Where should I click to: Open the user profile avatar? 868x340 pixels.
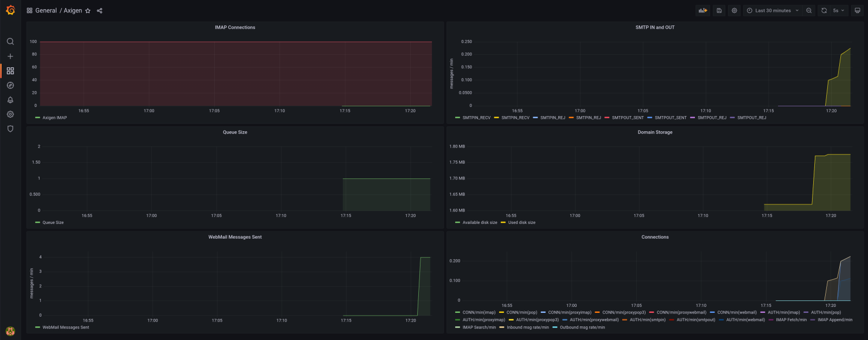point(10,331)
